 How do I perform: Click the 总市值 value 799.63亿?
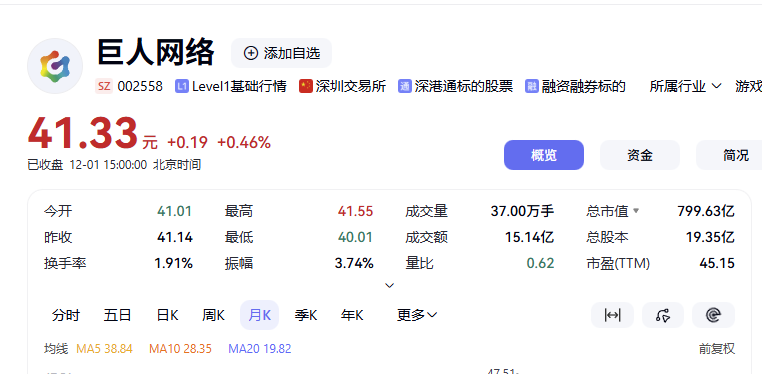tap(706, 211)
